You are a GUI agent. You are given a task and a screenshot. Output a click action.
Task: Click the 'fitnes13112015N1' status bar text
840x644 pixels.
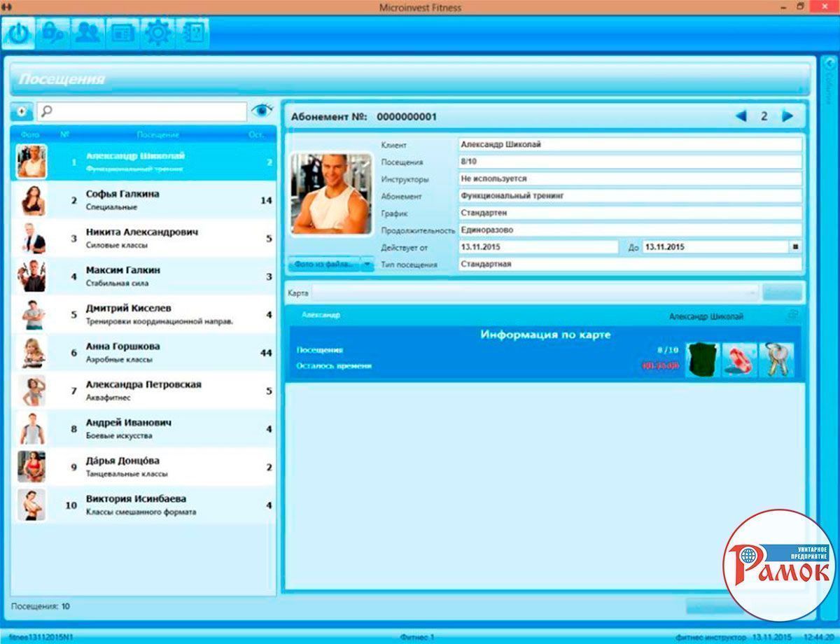(x=41, y=638)
